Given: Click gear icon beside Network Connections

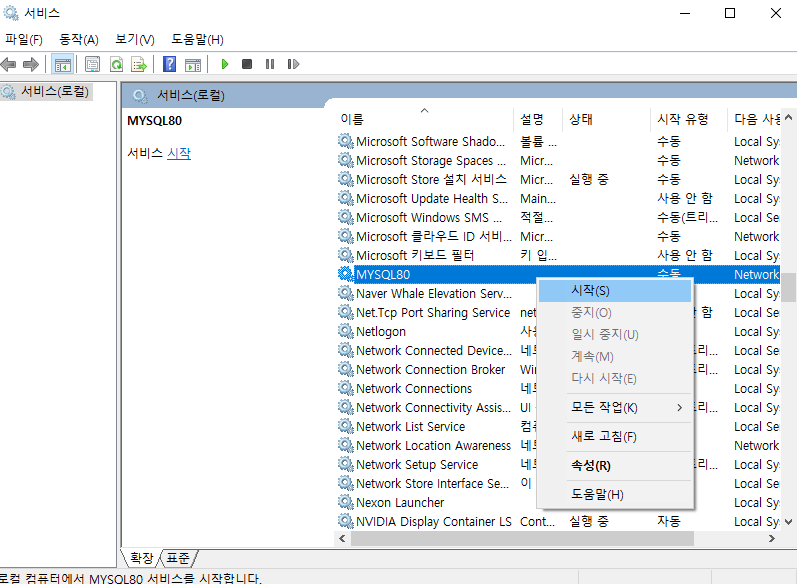Looking at the screenshot, I should 346,388.
